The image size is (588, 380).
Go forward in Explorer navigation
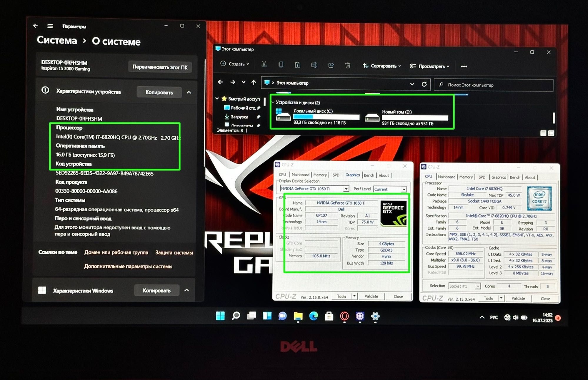point(232,82)
